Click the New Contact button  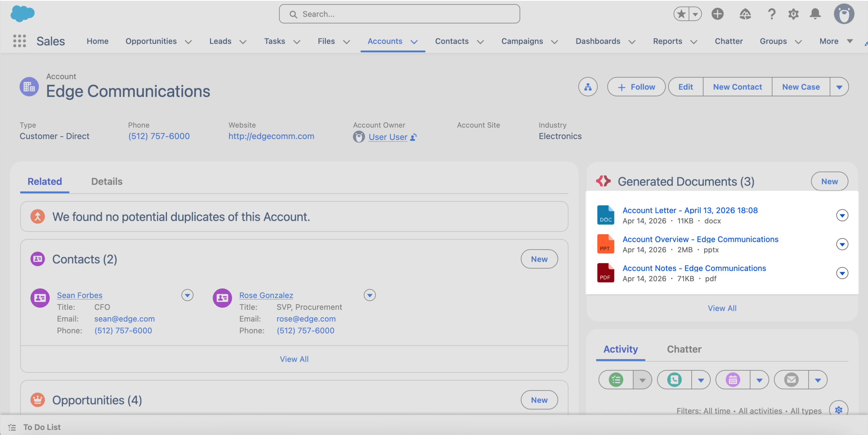(737, 87)
